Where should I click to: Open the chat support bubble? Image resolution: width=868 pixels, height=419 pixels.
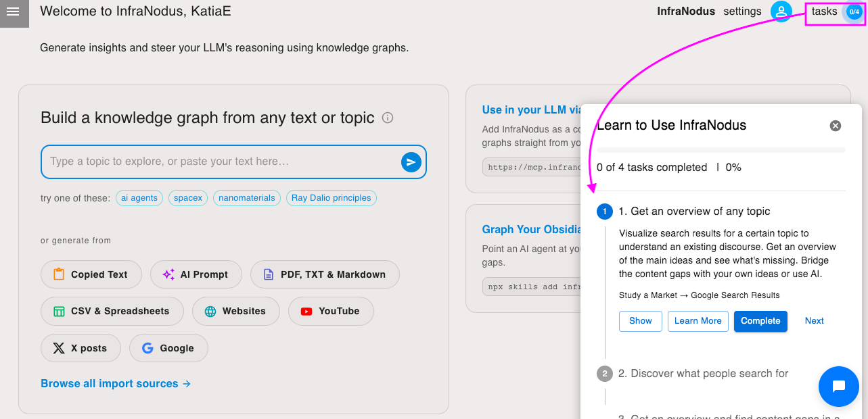point(838,387)
